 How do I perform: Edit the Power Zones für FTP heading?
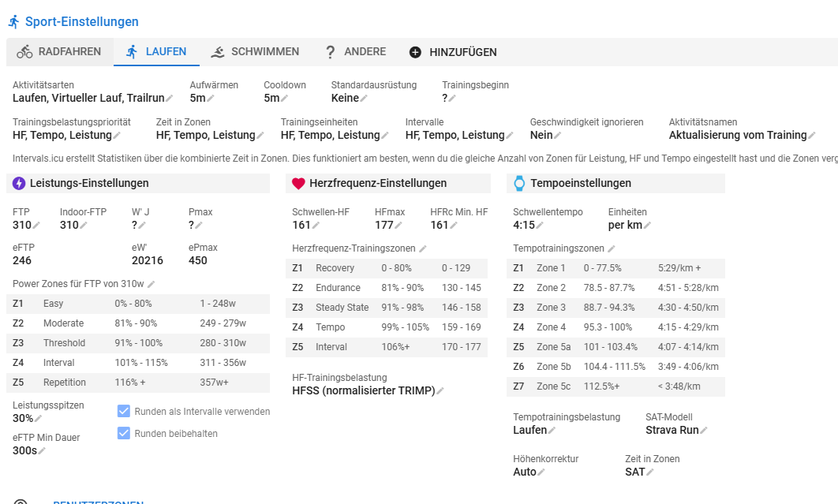(151, 284)
